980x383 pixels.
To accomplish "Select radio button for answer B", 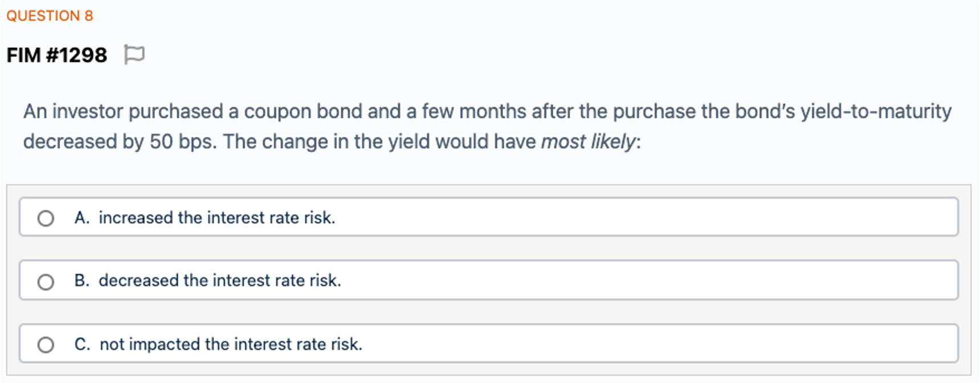I will tap(46, 282).
